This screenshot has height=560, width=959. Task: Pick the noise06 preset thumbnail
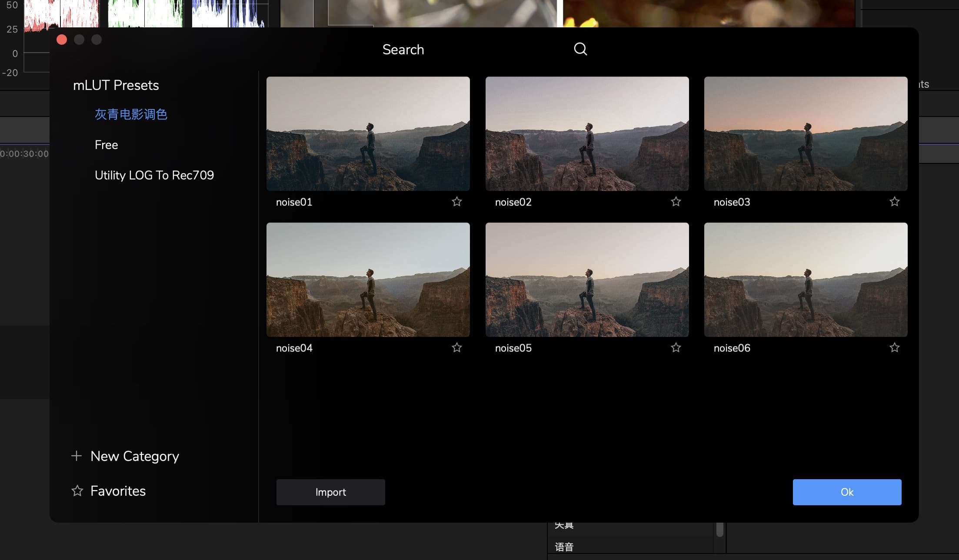point(806,280)
